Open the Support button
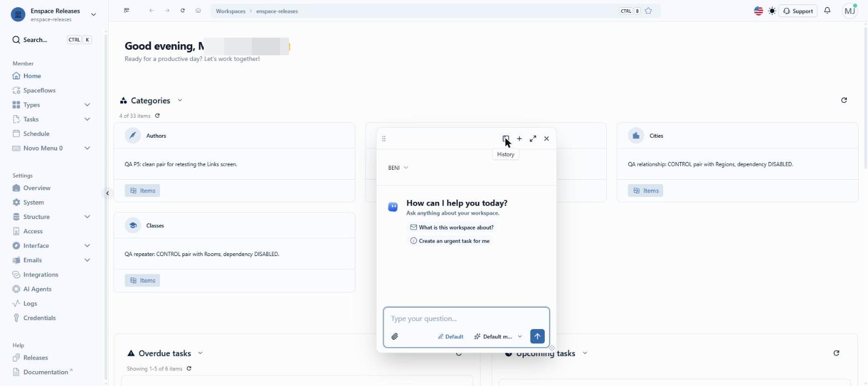Screen dimensions: 868x386 pyautogui.click(x=798, y=11)
